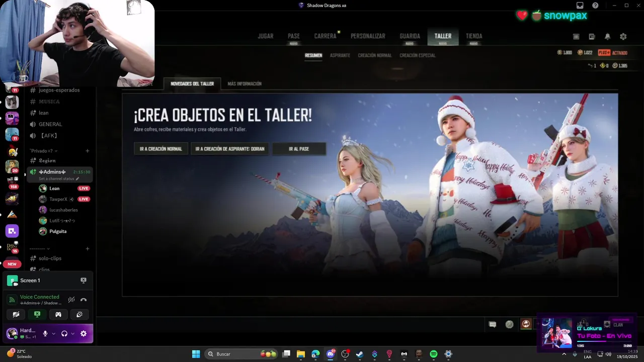This screenshot has height=362, width=644.
Task: Deafen Discord headphones
Action: [x=64, y=334]
